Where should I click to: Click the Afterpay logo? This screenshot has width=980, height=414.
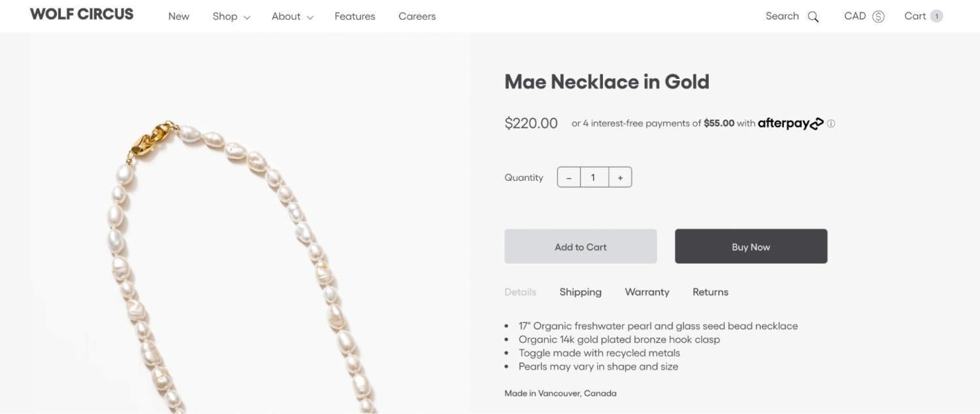point(791,123)
